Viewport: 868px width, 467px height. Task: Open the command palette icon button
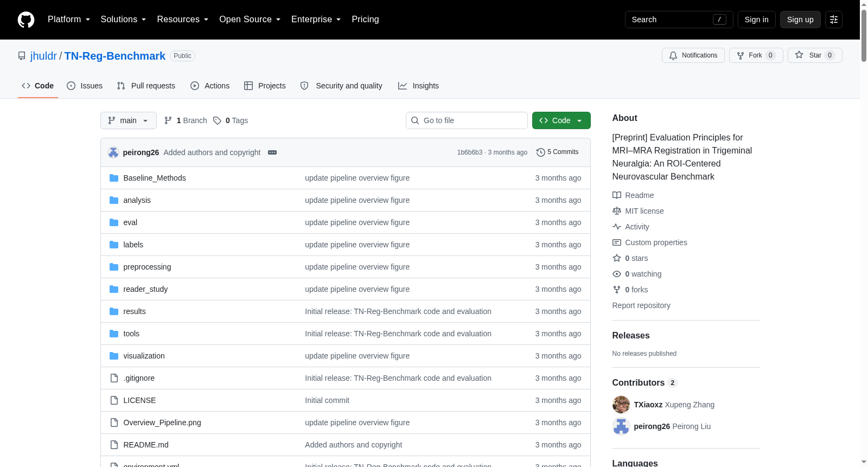834,20
